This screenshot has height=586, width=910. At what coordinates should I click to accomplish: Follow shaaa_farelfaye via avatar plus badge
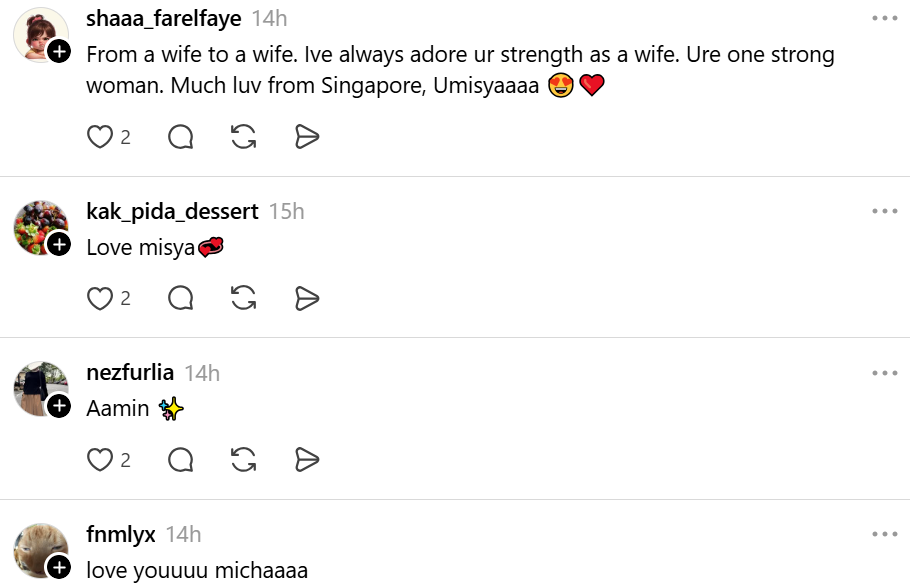[x=59, y=52]
